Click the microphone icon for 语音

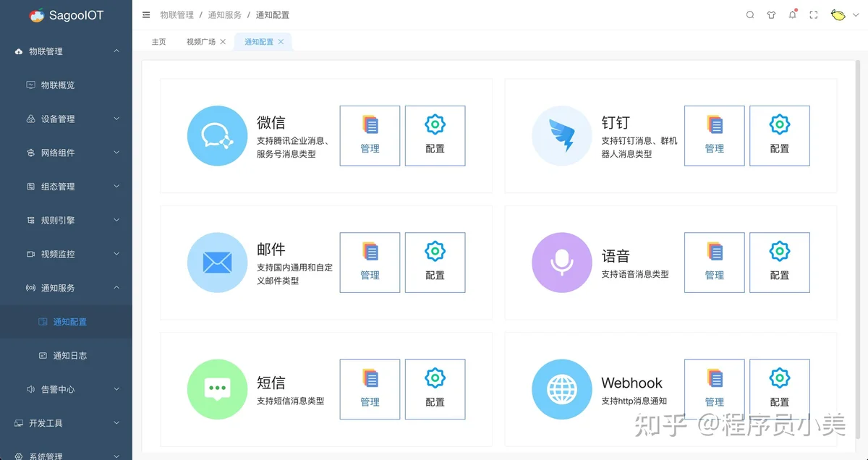click(562, 263)
